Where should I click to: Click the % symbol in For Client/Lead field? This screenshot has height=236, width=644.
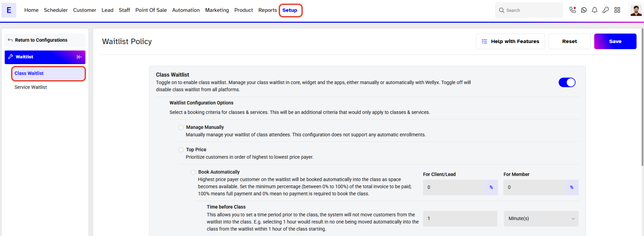point(491,188)
